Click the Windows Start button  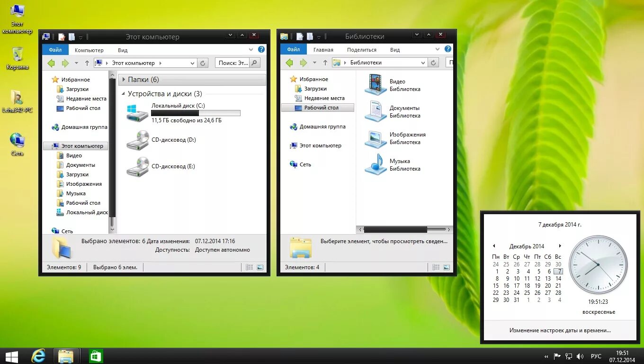click(x=12, y=356)
